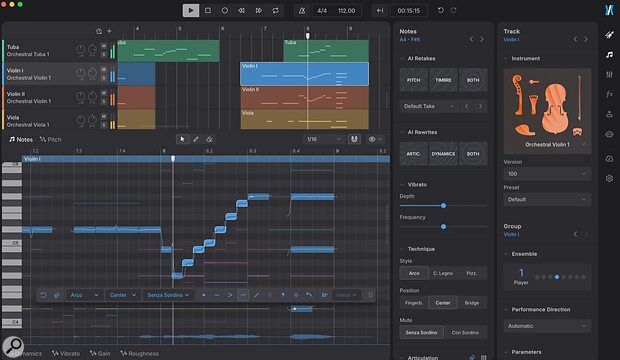Open the mixer sliders sidebar icon
The width and height of the screenshot is (620, 360).
(609, 74)
